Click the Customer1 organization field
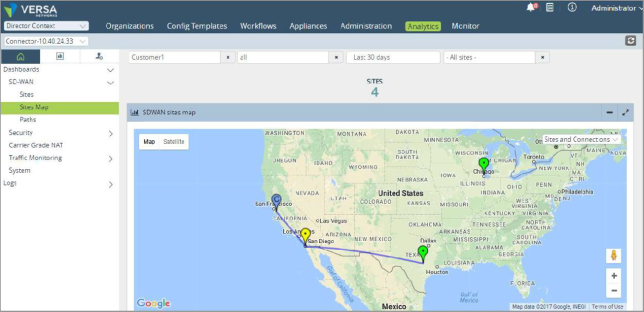 tap(175, 58)
